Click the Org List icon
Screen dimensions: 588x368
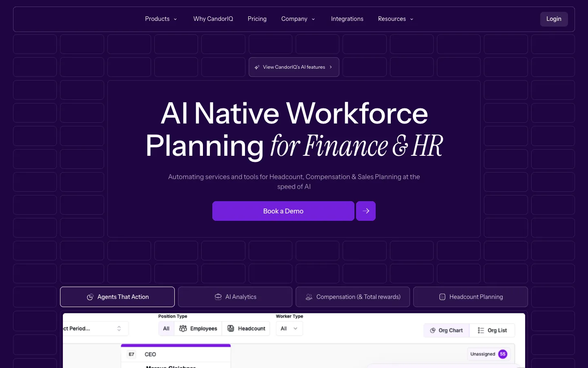tap(481, 330)
